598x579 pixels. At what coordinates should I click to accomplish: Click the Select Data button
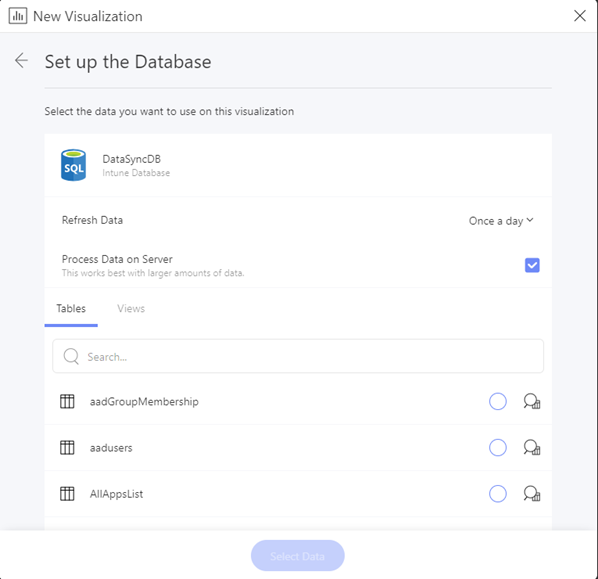pyautogui.click(x=297, y=556)
